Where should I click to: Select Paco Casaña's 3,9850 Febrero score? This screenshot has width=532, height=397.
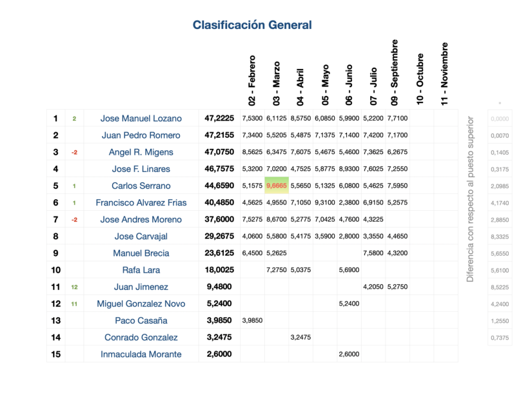click(251, 320)
